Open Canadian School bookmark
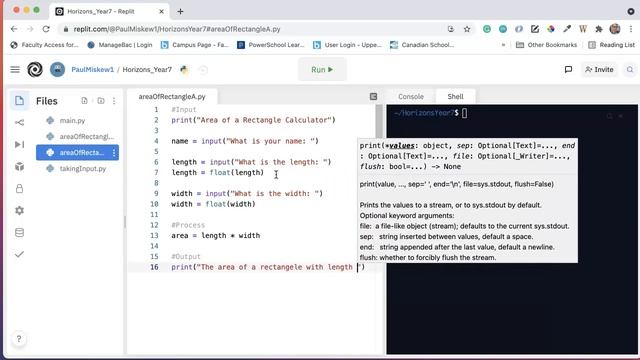The height and width of the screenshot is (360, 640). pos(422,45)
